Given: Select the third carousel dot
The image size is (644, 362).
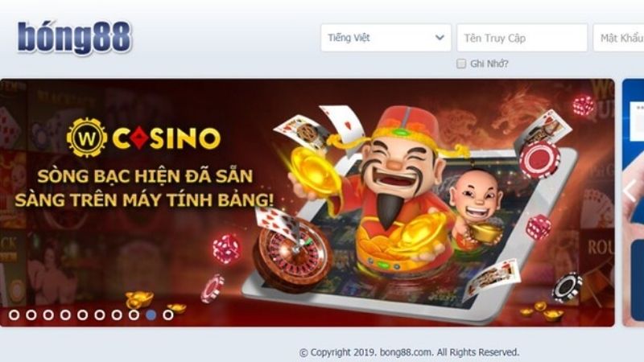Looking at the screenshot, I should click(x=48, y=315).
